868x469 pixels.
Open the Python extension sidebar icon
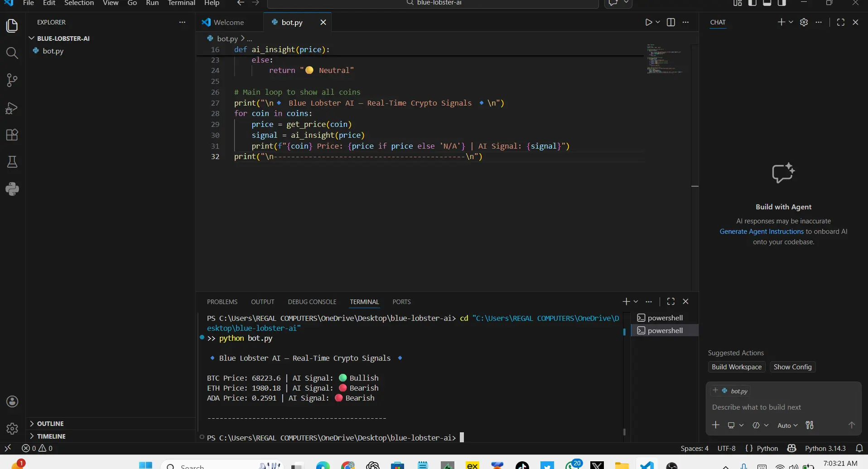[x=12, y=189]
